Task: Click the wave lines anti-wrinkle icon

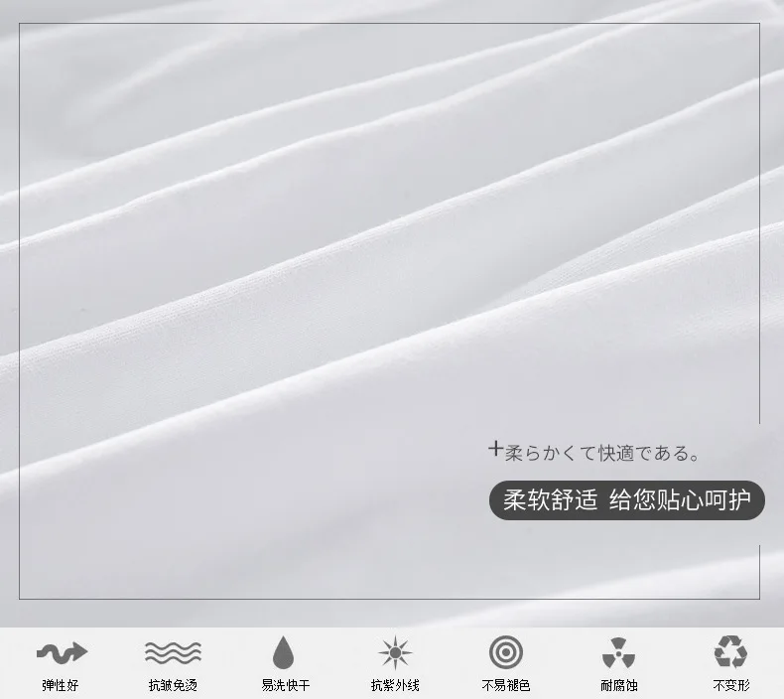Action: (173, 652)
